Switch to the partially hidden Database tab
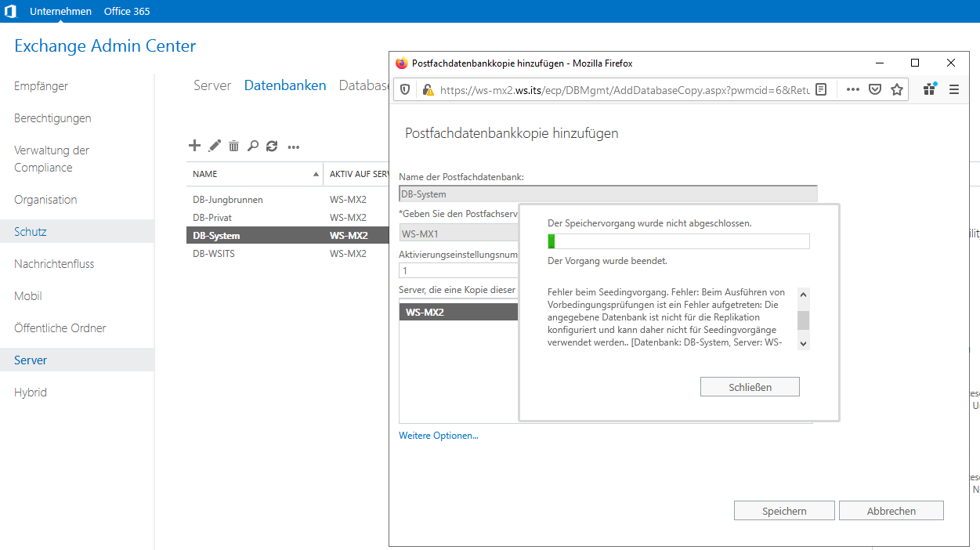 [x=364, y=85]
